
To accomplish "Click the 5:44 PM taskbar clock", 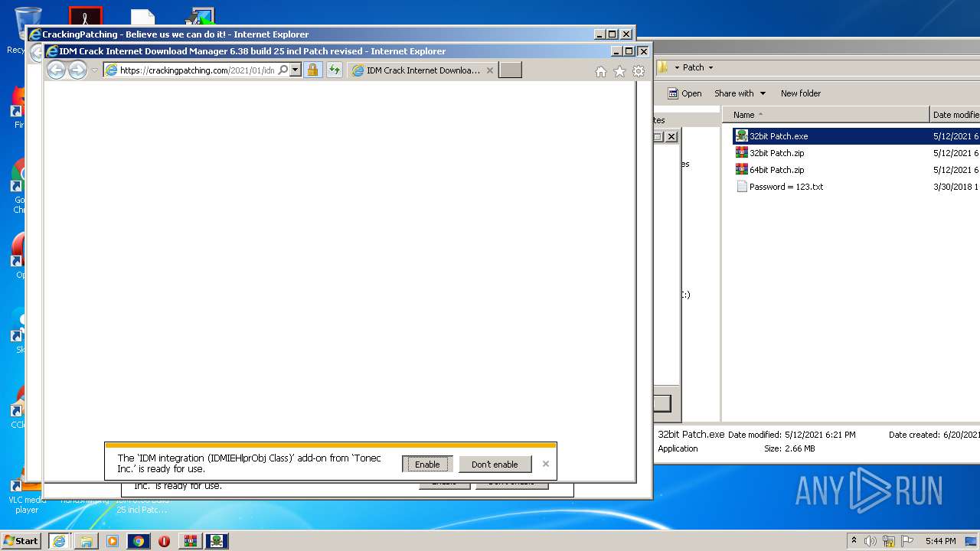I will click(x=940, y=541).
